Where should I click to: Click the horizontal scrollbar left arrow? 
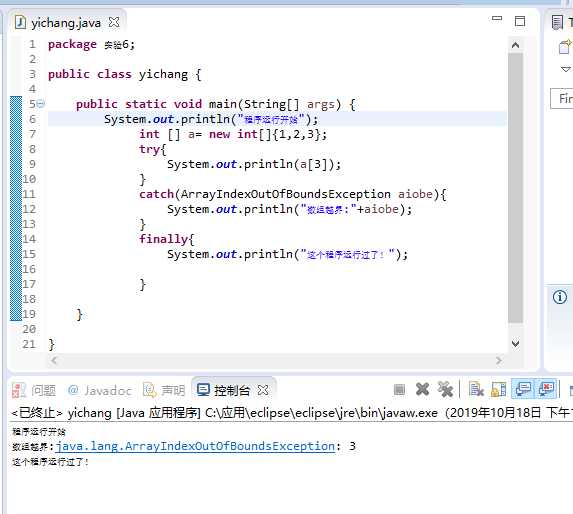(x=54, y=361)
